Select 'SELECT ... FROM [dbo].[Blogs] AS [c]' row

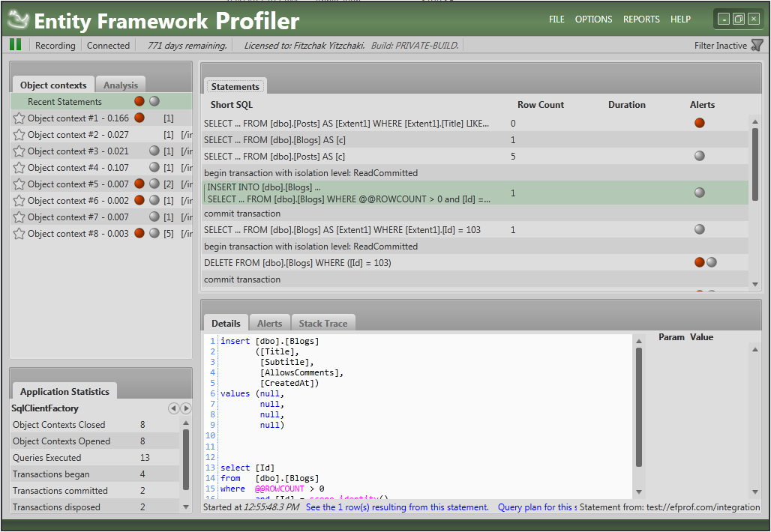[475, 139]
